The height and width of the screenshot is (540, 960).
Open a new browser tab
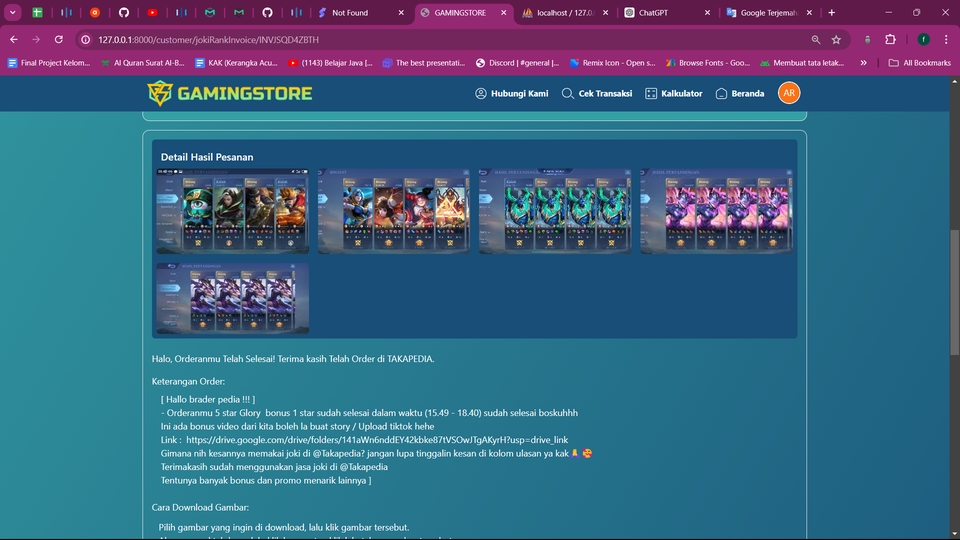[x=831, y=12]
